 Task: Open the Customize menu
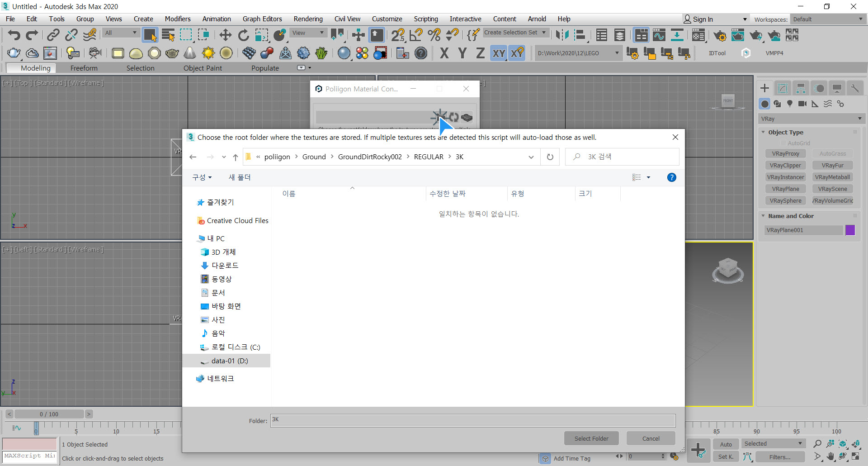(x=387, y=19)
